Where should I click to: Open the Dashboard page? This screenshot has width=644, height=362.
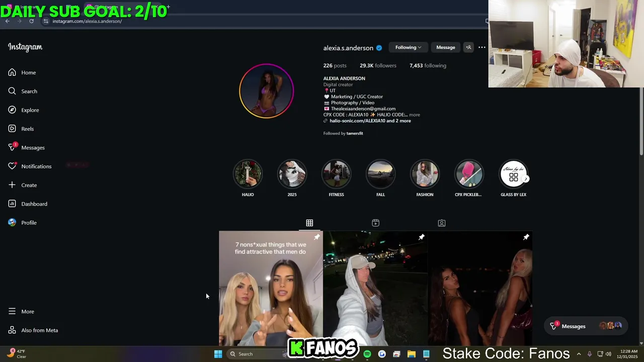(28, 204)
